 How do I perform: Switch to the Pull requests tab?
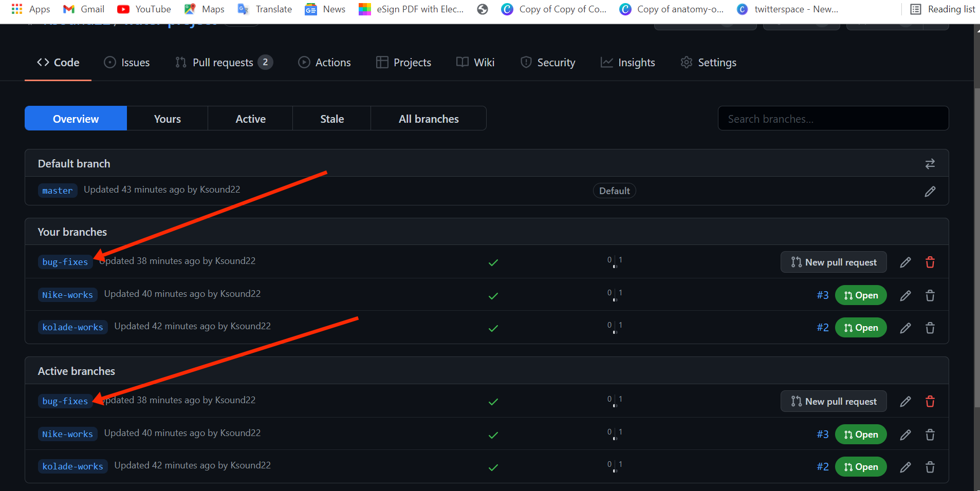(223, 63)
